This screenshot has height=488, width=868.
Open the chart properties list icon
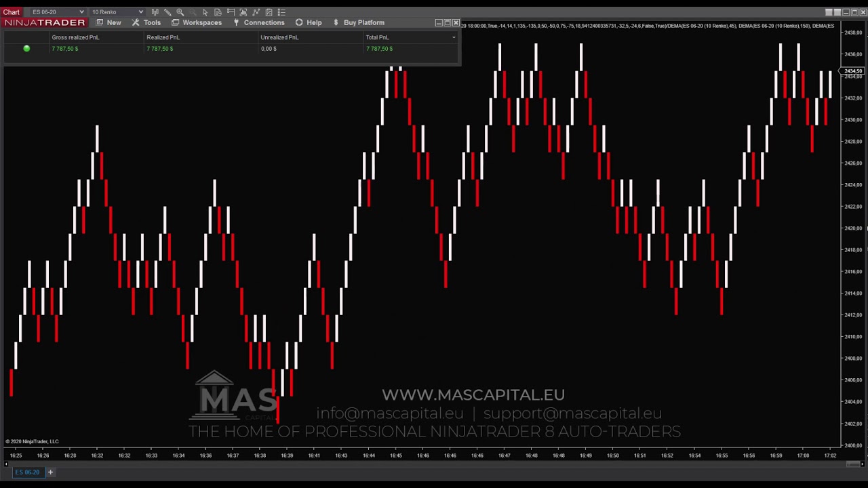coord(281,12)
